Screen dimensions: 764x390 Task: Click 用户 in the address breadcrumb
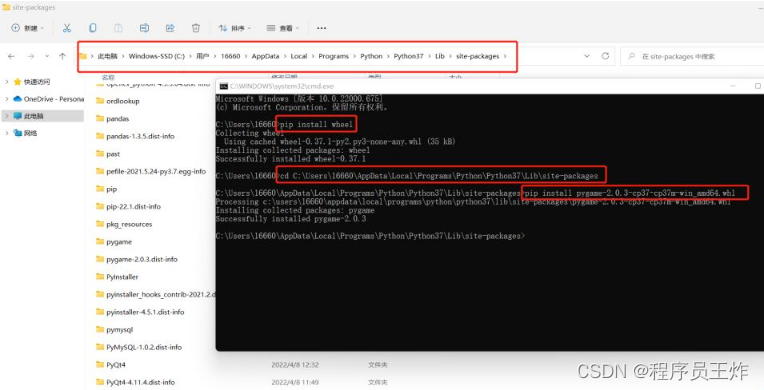coord(203,57)
